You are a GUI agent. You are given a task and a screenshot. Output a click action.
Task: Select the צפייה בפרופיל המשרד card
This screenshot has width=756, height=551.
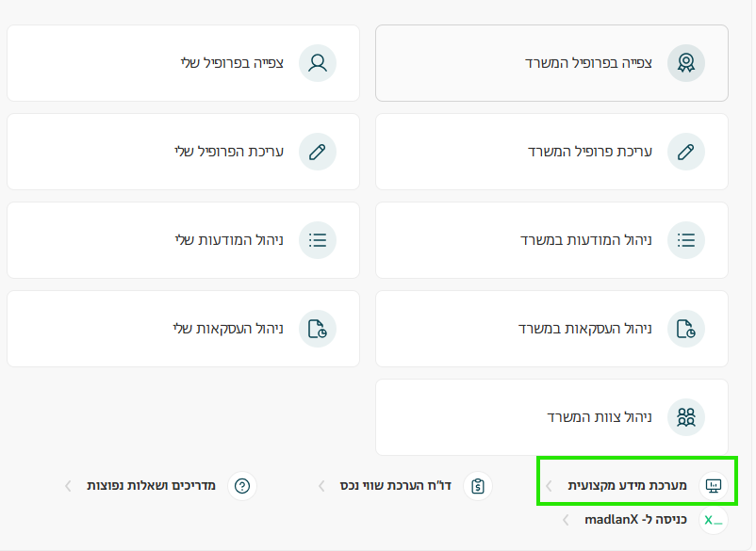point(551,63)
